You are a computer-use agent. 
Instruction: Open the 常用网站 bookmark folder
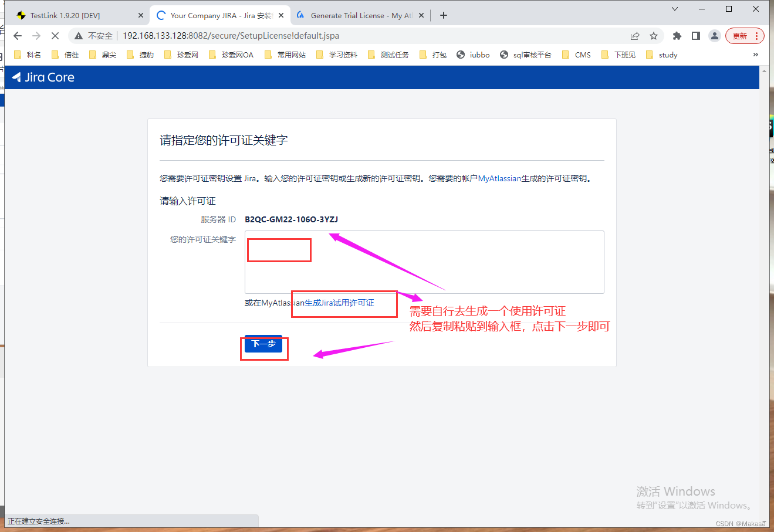coord(285,55)
